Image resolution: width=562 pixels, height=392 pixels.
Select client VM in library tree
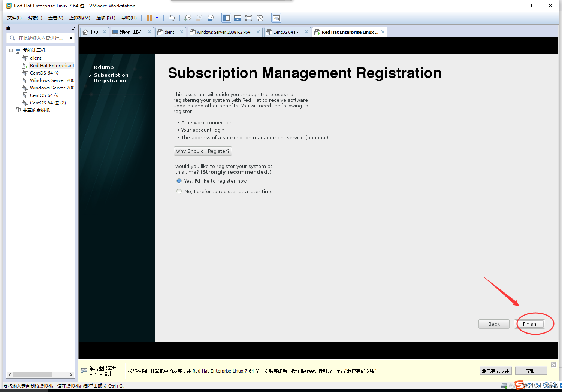point(36,58)
